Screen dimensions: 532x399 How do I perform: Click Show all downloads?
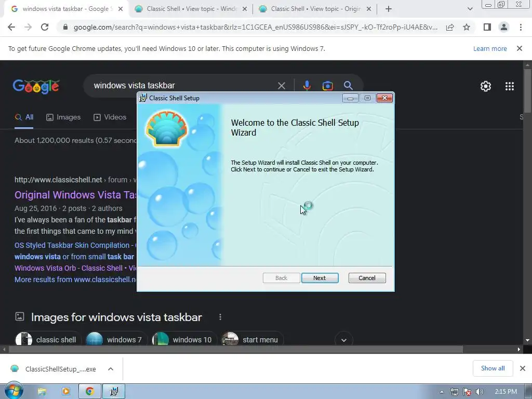click(x=493, y=368)
